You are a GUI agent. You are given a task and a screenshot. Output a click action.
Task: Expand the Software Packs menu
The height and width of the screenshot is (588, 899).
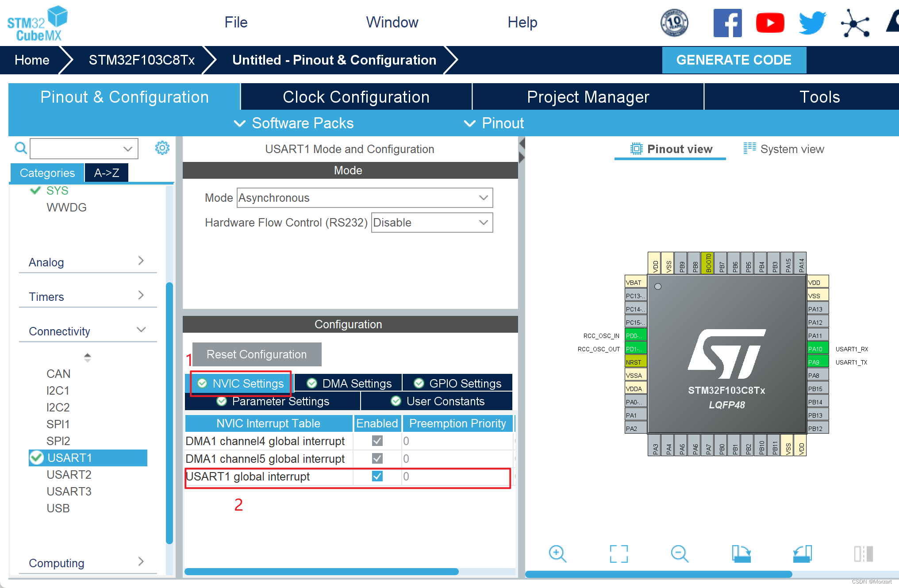coord(294,123)
